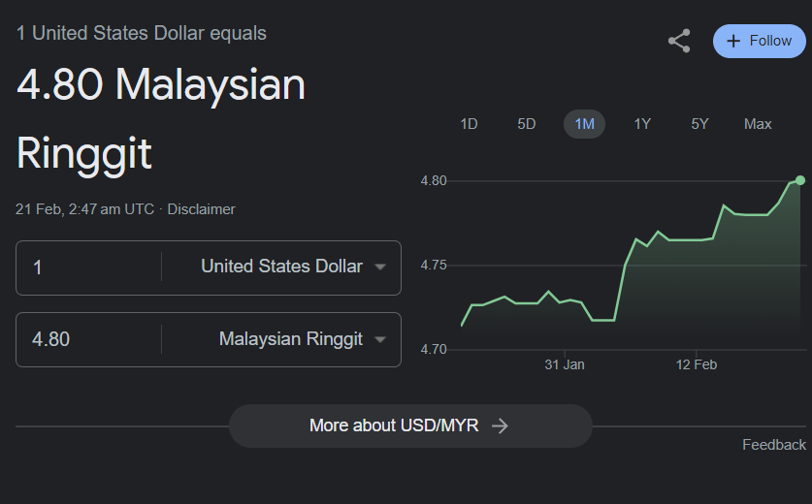812x504 pixels.
Task: Follow this currency pair
Action: click(x=760, y=41)
